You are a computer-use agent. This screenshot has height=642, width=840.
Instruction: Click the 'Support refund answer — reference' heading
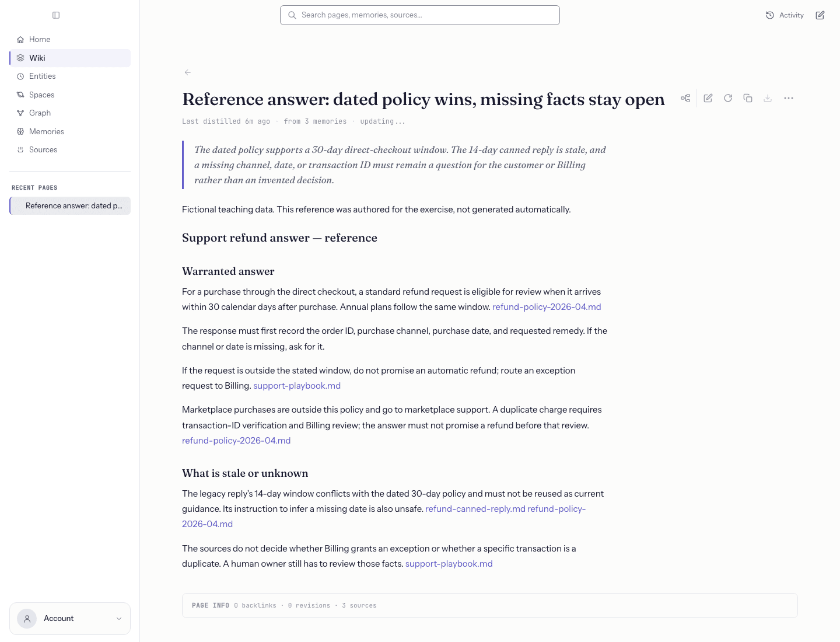[x=279, y=238]
